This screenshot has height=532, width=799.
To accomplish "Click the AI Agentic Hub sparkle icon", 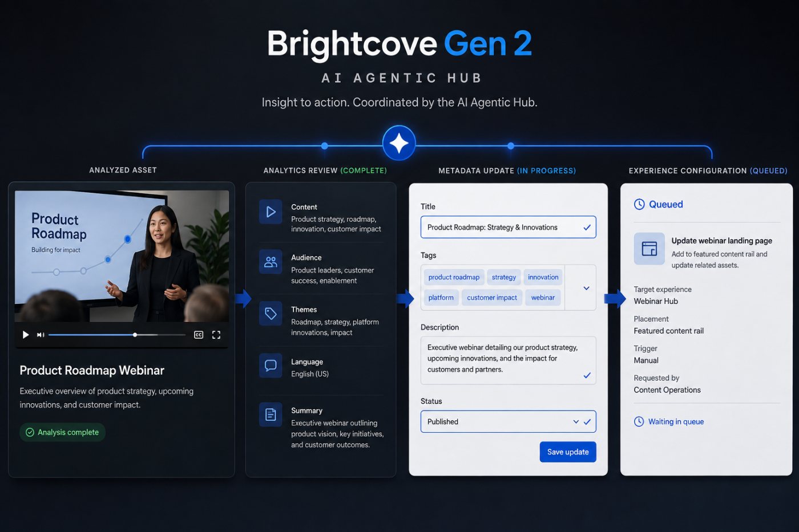I will click(x=399, y=143).
